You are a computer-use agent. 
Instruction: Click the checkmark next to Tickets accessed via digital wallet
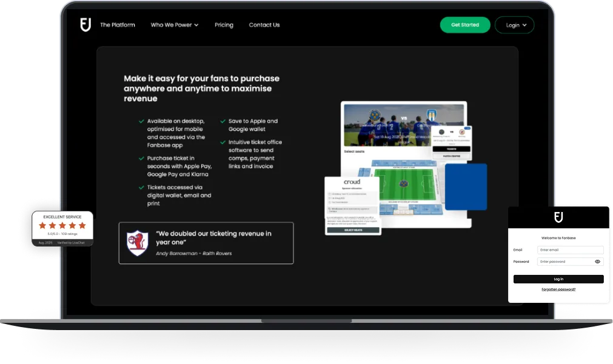coord(141,188)
